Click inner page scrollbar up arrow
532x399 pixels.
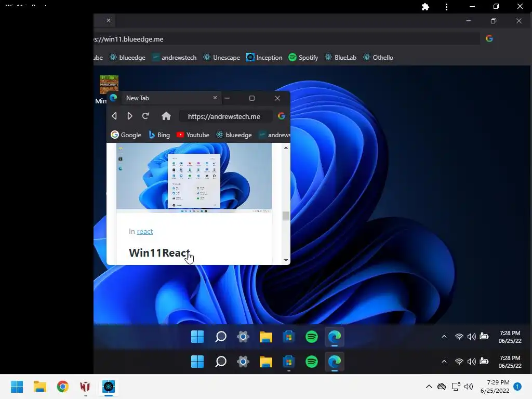[x=286, y=148]
